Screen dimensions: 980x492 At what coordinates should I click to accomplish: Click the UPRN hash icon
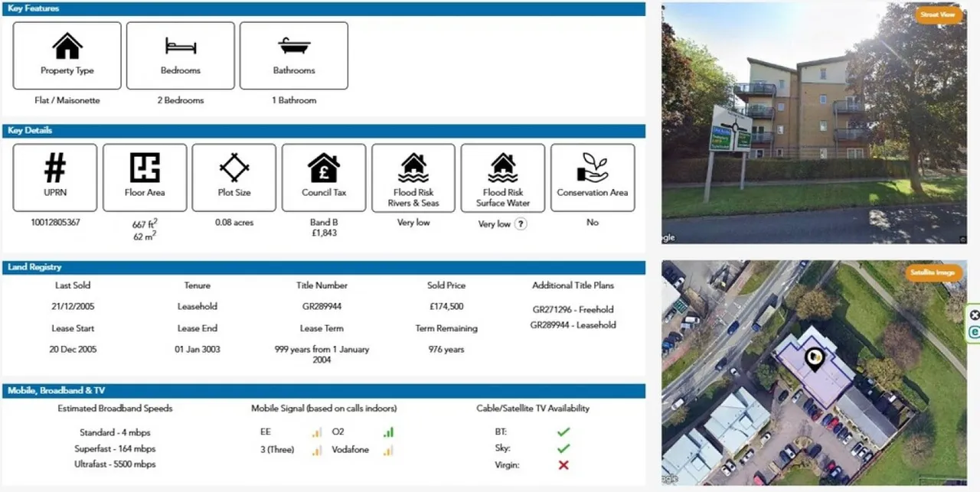tap(55, 168)
